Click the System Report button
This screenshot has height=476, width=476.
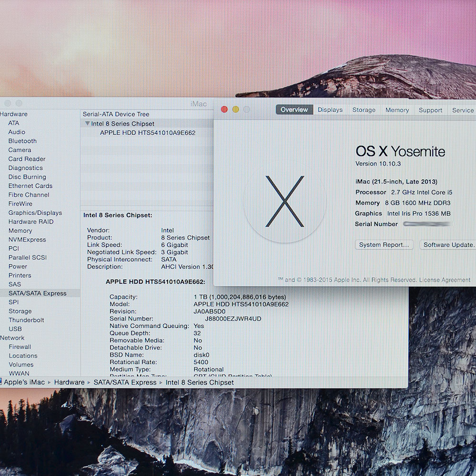pos(384,245)
